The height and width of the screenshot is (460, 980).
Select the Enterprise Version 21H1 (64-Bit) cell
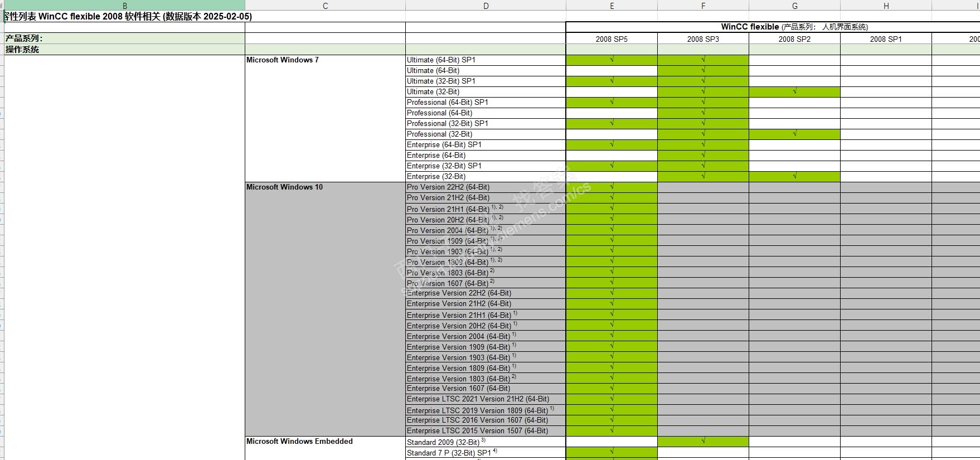(x=486, y=314)
